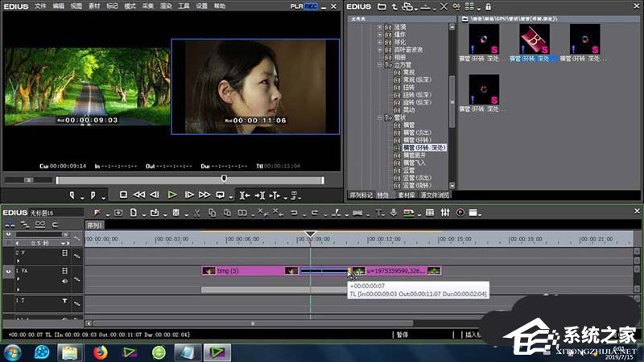Expand the 2 V track triangle

[x=17, y=259]
